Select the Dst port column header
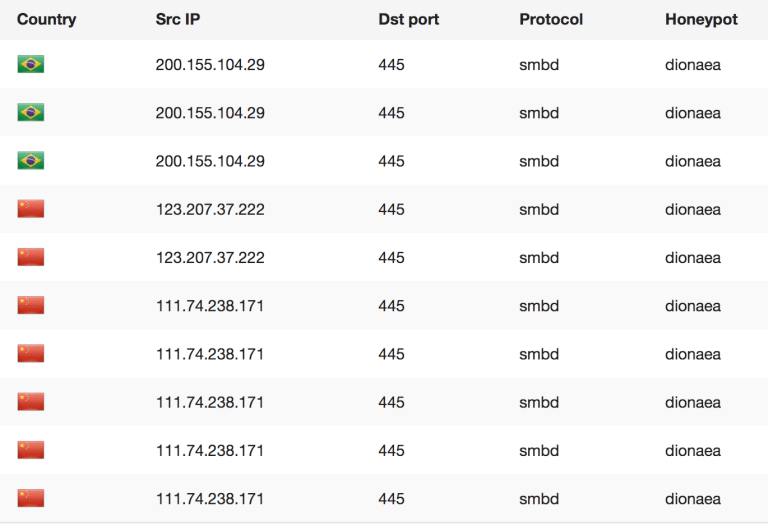 [408, 19]
